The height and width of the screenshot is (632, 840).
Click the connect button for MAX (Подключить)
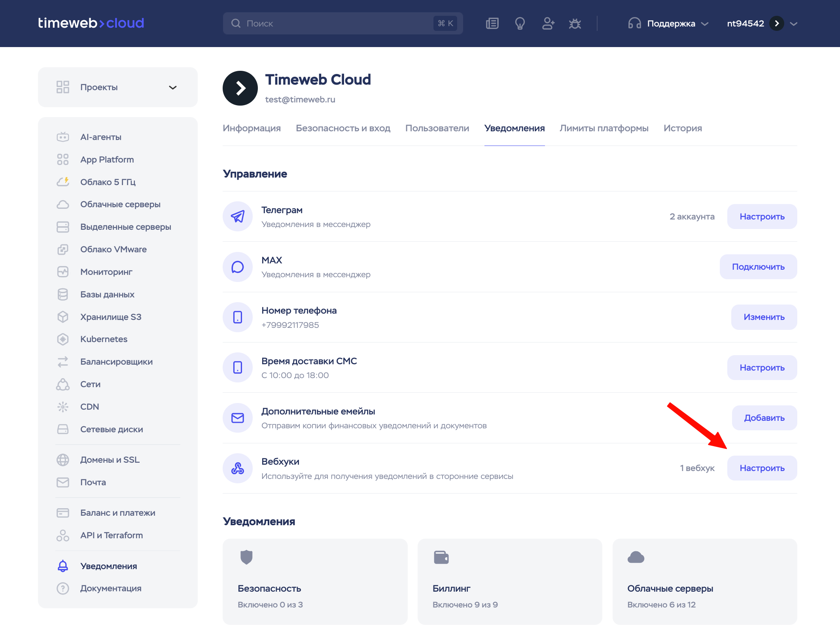click(758, 267)
